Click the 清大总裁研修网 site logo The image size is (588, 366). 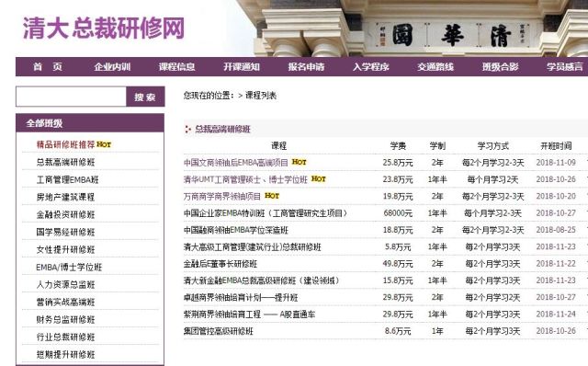coord(104,28)
